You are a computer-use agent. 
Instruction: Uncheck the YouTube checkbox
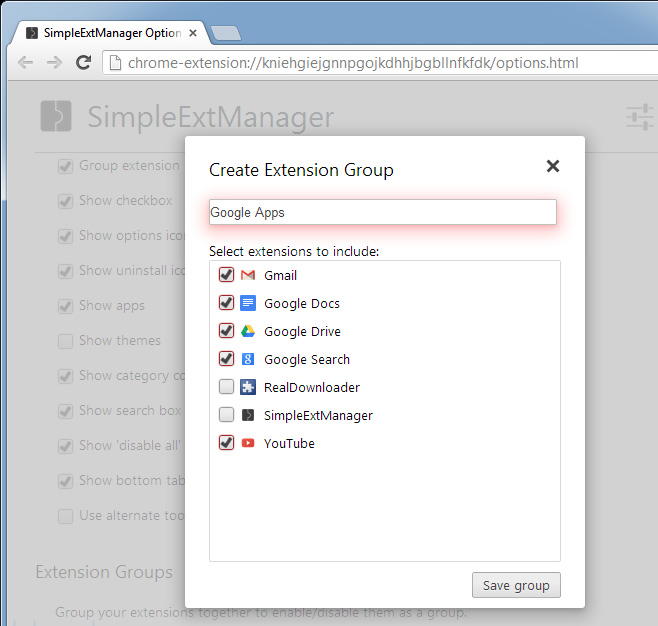(226, 442)
